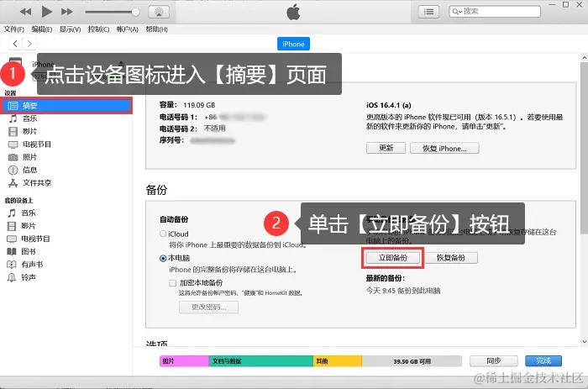This screenshot has height=389, width=588.
Task: Click the 同步 button
Action: tap(494, 361)
